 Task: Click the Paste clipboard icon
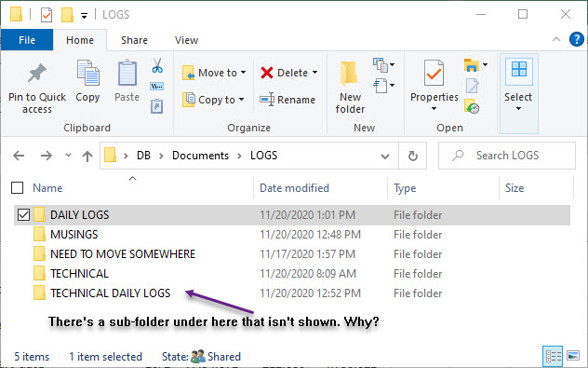[x=127, y=72]
